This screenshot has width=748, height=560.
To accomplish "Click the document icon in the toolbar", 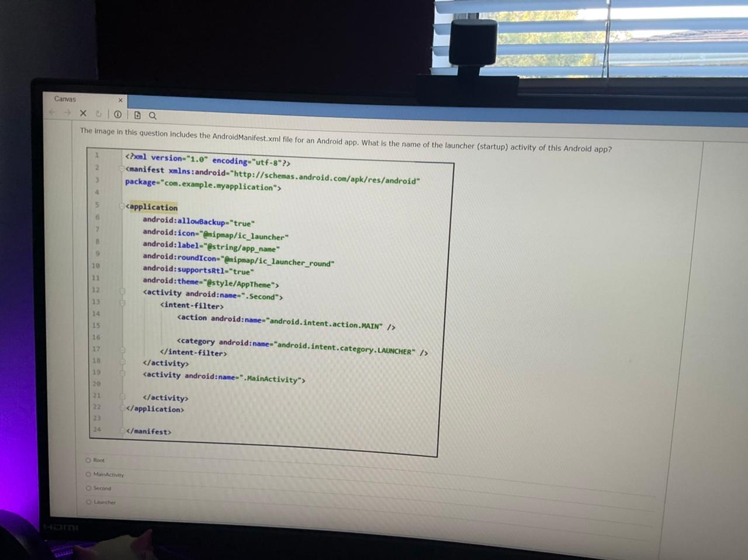I will pyautogui.click(x=137, y=115).
